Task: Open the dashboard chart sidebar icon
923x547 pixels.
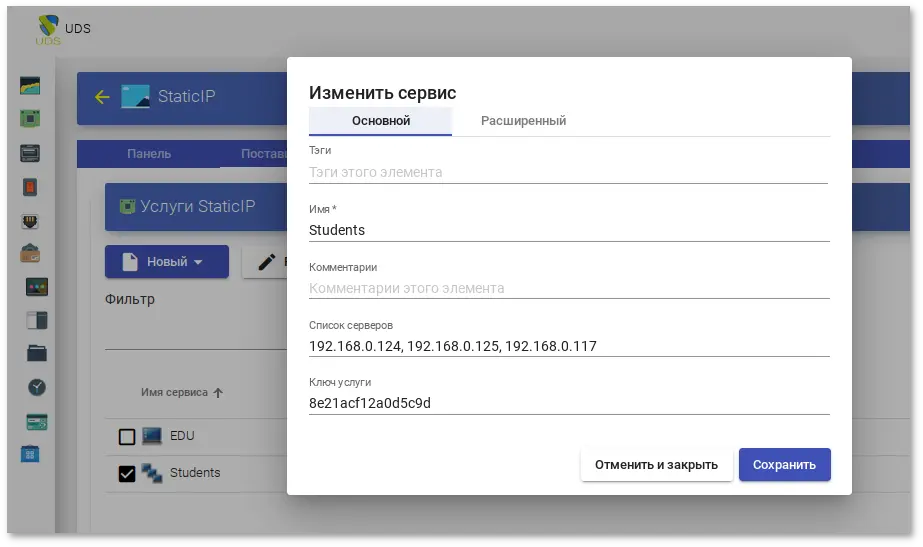Action: (x=30, y=86)
